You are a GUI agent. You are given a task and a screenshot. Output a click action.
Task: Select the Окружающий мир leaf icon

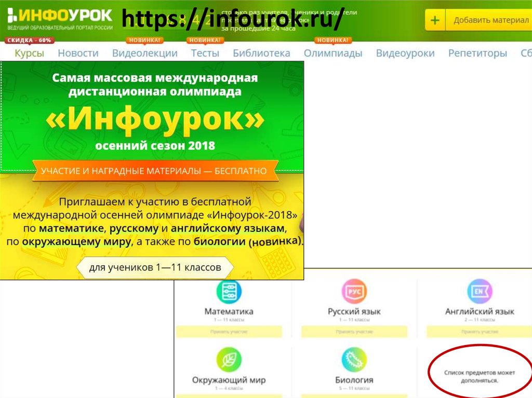(229, 360)
